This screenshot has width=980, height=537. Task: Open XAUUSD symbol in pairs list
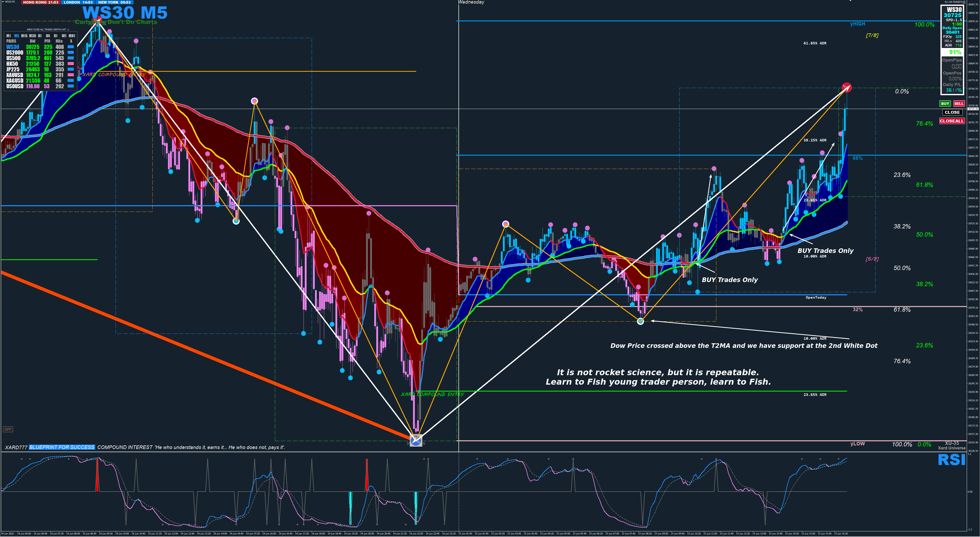(x=15, y=75)
